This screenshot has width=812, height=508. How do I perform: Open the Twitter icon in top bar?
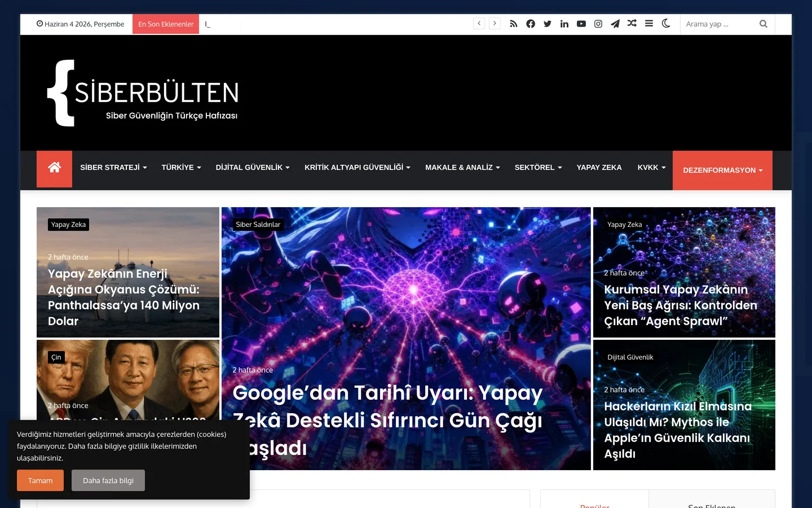(x=548, y=24)
